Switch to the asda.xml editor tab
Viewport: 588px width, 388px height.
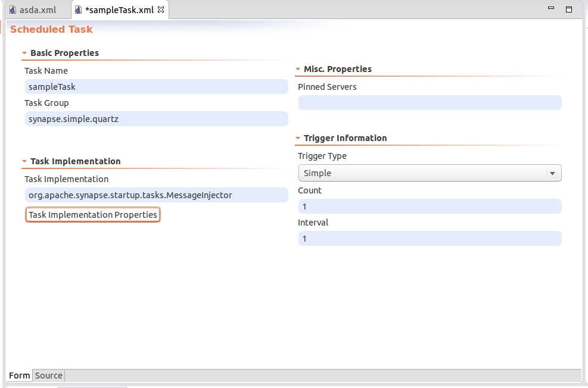point(38,10)
